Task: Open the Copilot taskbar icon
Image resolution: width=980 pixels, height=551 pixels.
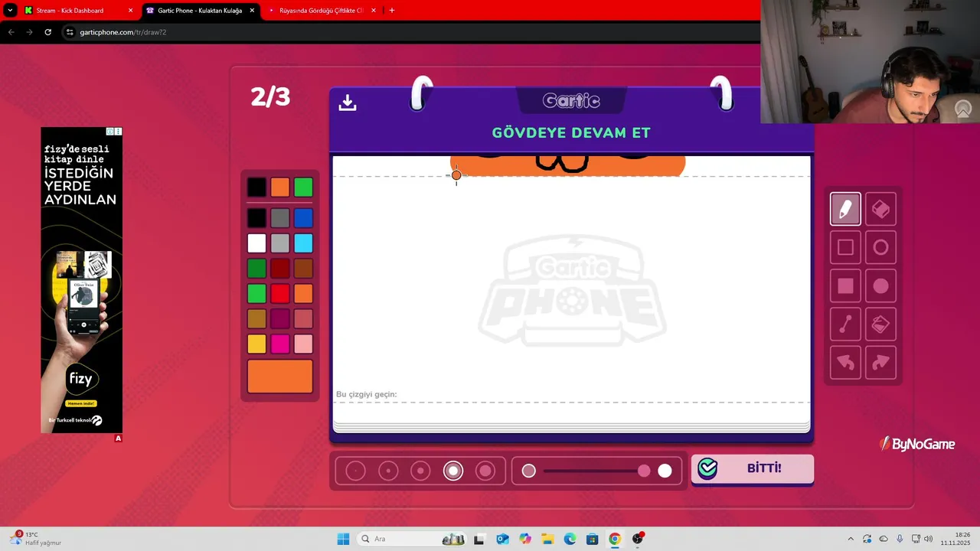Action: click(x=524, y=539)
